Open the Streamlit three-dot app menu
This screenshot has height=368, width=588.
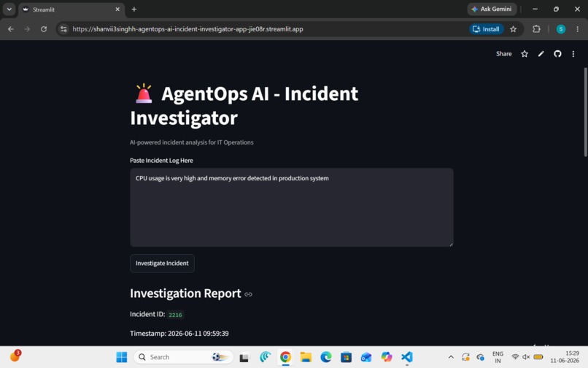tap(573, 54)
